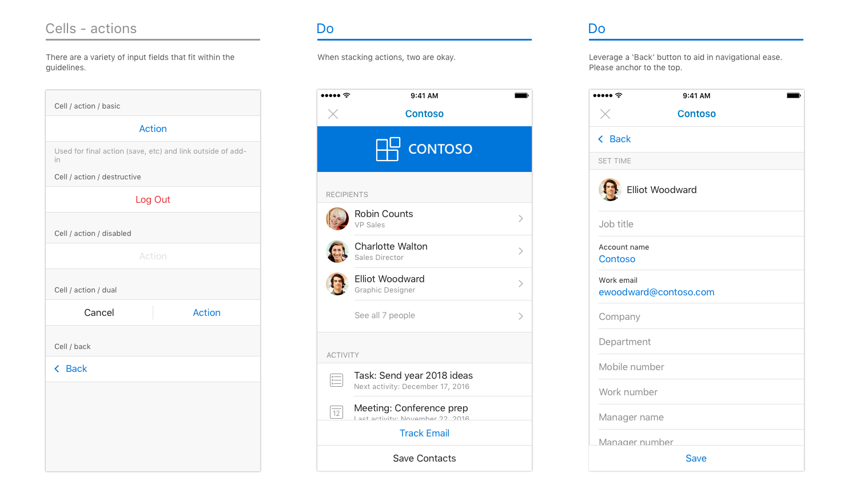Select Log Out in the destructive cell

153,199
